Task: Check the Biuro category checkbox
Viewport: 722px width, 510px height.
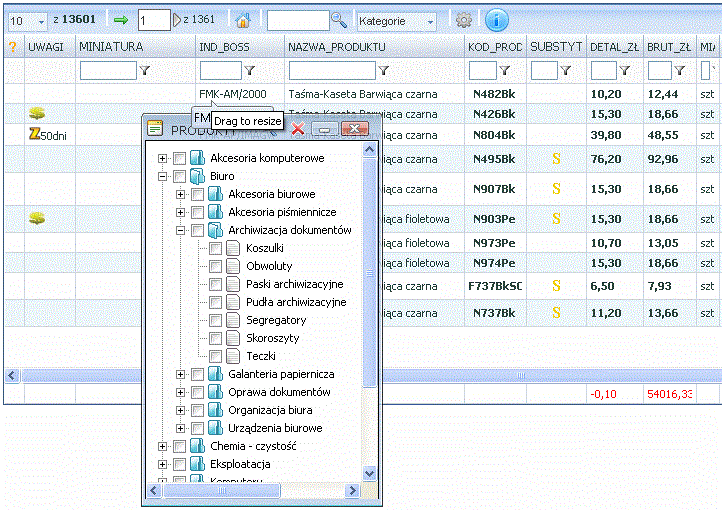Action: (179, 176)
